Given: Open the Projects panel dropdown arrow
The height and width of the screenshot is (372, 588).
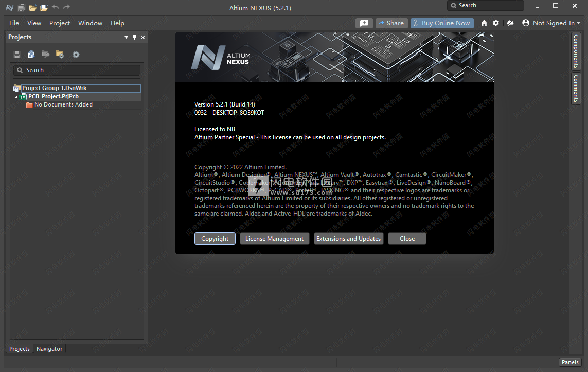Looking at the screenshot, I should point(126,37).
